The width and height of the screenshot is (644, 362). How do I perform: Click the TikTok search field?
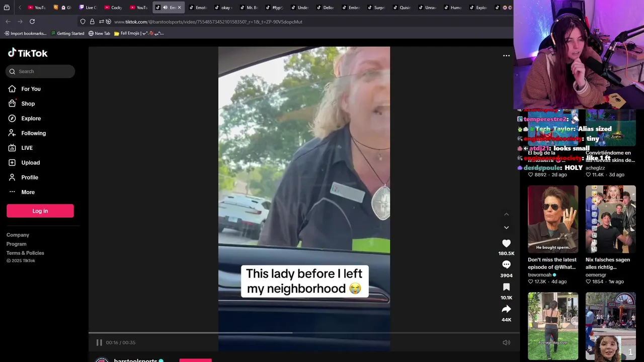41,71
